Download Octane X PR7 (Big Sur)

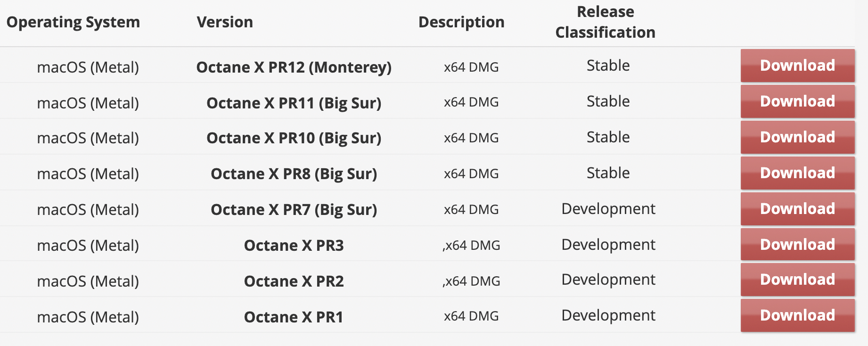pos(797,209)
